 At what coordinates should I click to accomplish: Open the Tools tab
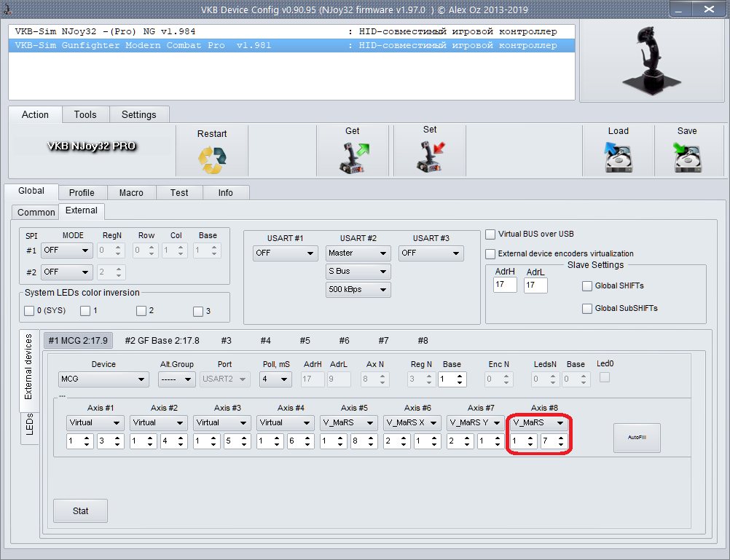pyautogui.click(x=85, y=114)
